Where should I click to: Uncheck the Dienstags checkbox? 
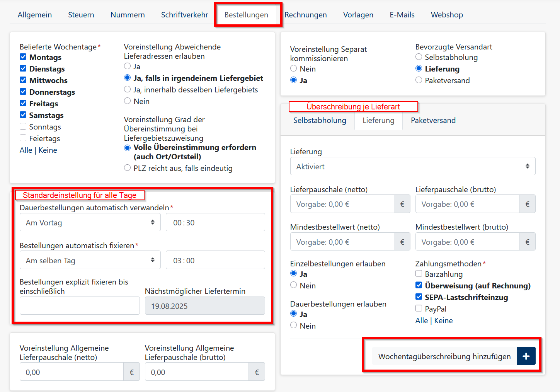[23, 68]
